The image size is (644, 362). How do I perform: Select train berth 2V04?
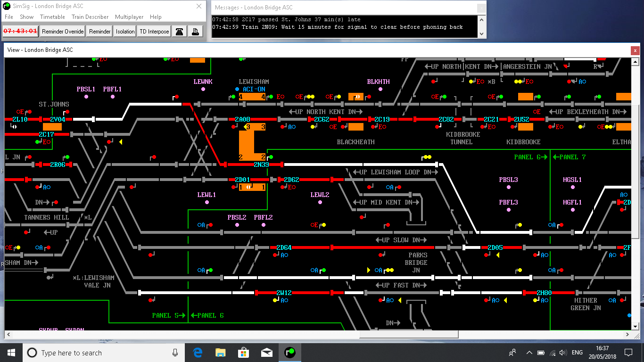(58, 119)
